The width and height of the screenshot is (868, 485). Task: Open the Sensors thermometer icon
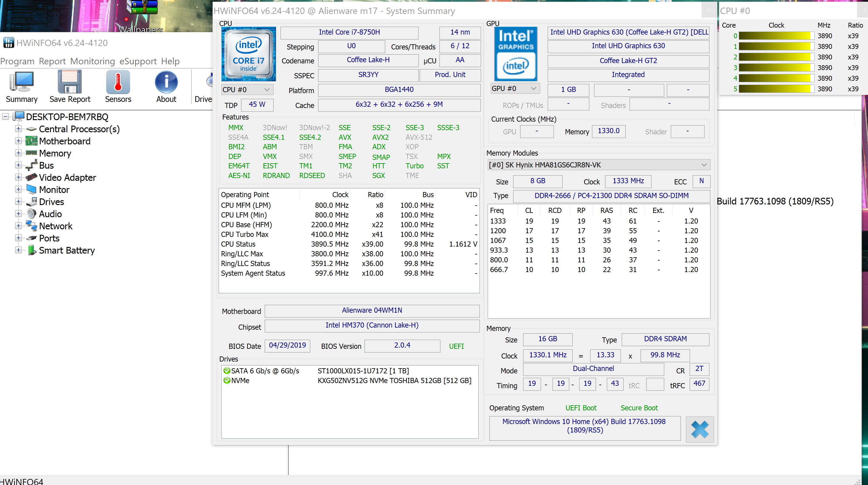[118, 82]
